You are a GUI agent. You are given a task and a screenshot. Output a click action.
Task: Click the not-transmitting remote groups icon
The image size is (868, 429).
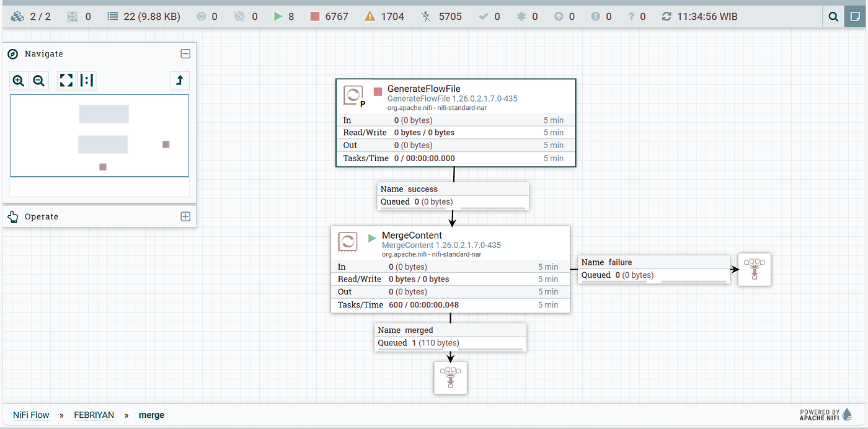[x=241, y=17]
